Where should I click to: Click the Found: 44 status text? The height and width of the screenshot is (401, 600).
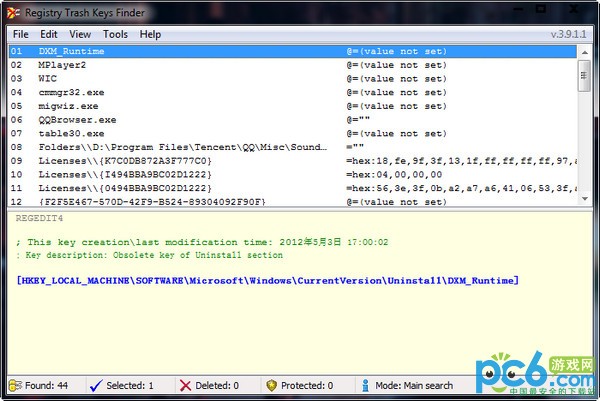tap(46, 385)
